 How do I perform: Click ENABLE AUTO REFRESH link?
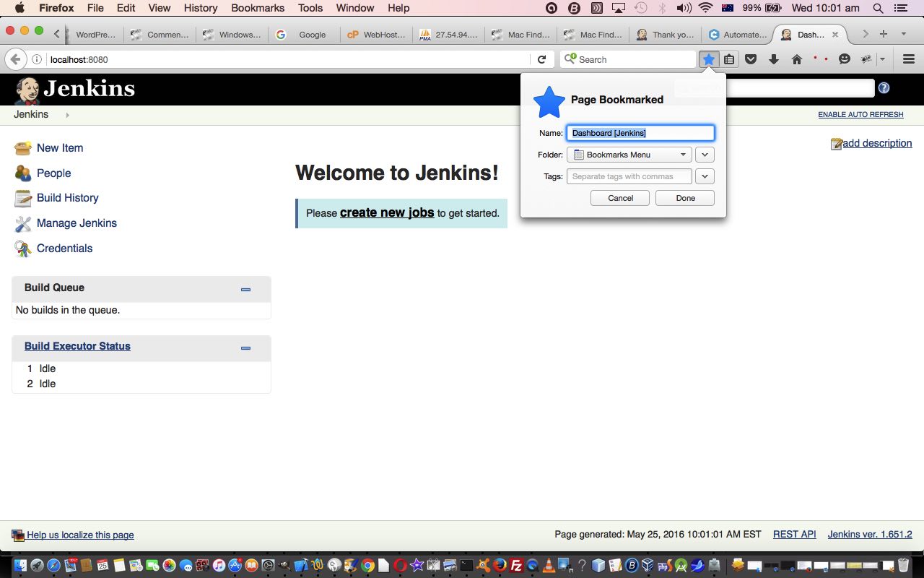(860, 115)
